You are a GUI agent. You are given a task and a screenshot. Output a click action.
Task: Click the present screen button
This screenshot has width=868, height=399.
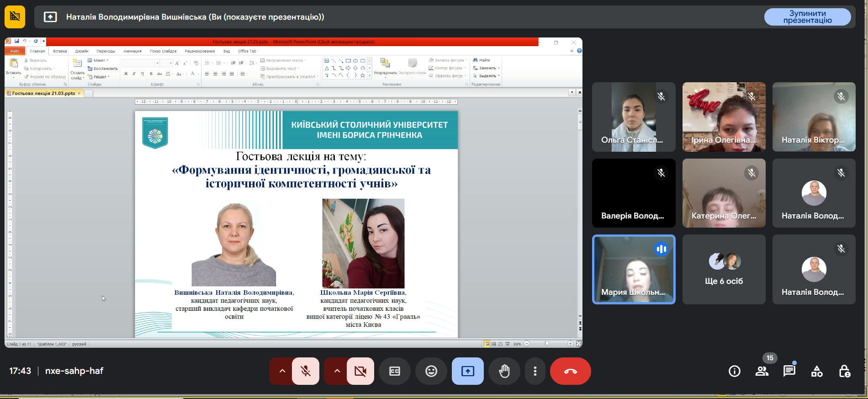click(467, 371)
